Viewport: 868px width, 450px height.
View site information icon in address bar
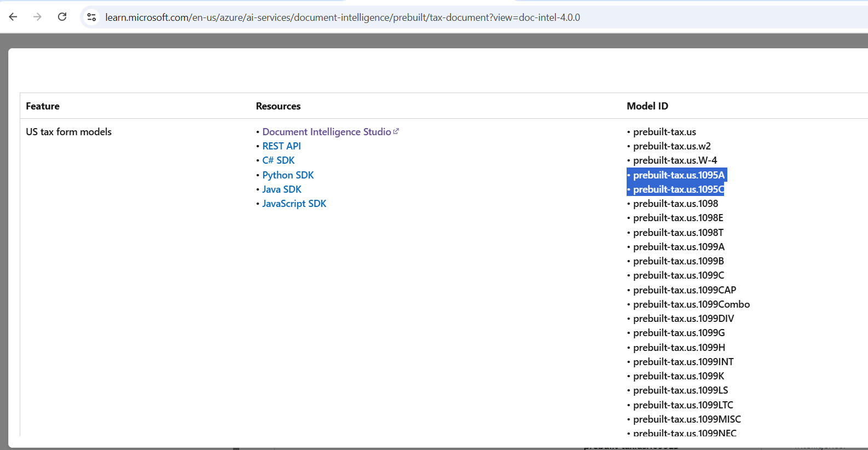pyautogui.click(x=91, y=17)
